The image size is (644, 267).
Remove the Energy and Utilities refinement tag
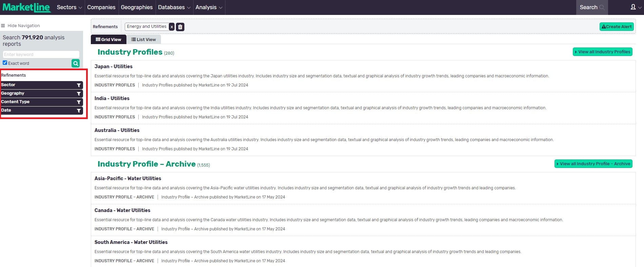coord(172,27)
